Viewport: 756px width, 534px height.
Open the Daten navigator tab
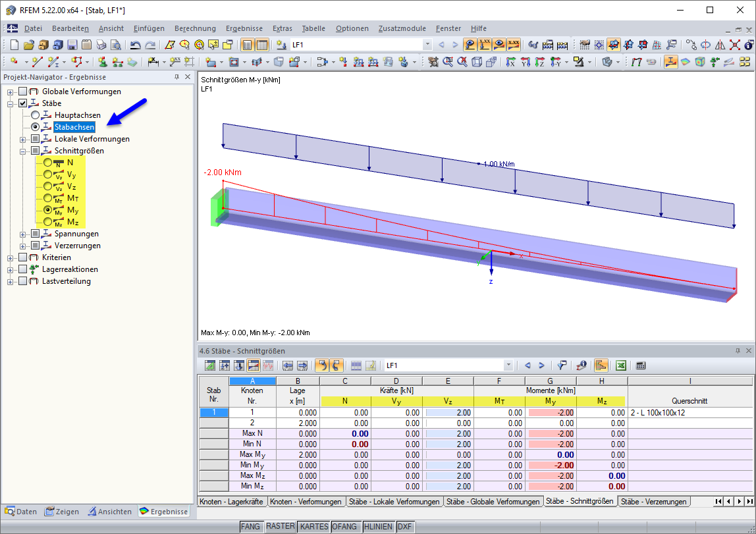pyautogui.click(x=21, y=512)
